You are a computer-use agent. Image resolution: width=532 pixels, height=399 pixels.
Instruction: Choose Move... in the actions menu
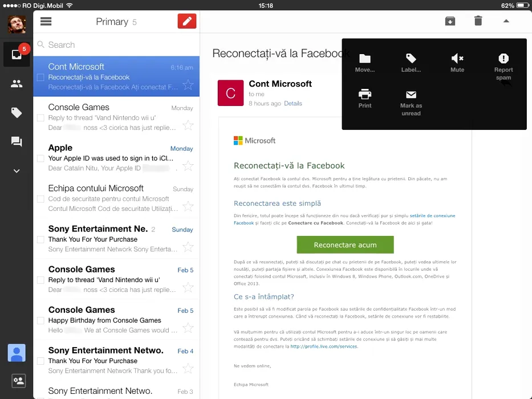(x=365, y=63)
